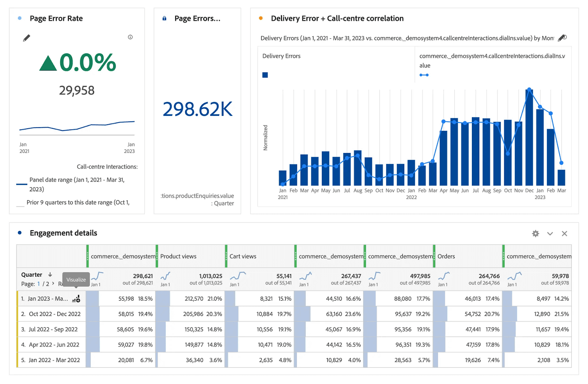Screen dimensions: 588x384
Task: Toggle Delivery Errors legend series square
Action: (x=265, y=75)
